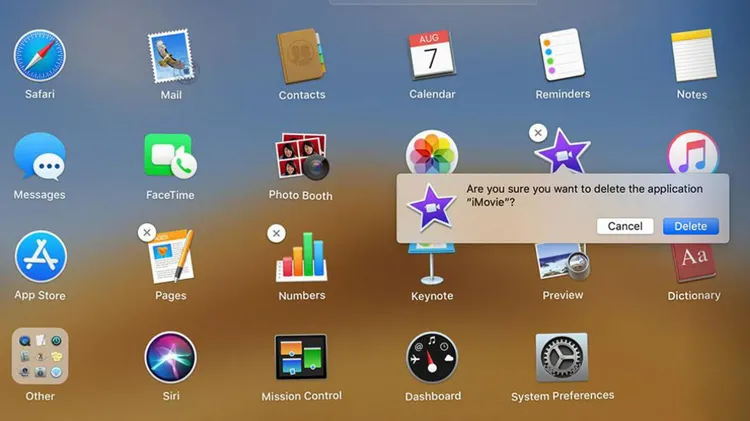750x421 pixels.
Task: Open the Calendar app icon
Action: [x=432, y=55]
